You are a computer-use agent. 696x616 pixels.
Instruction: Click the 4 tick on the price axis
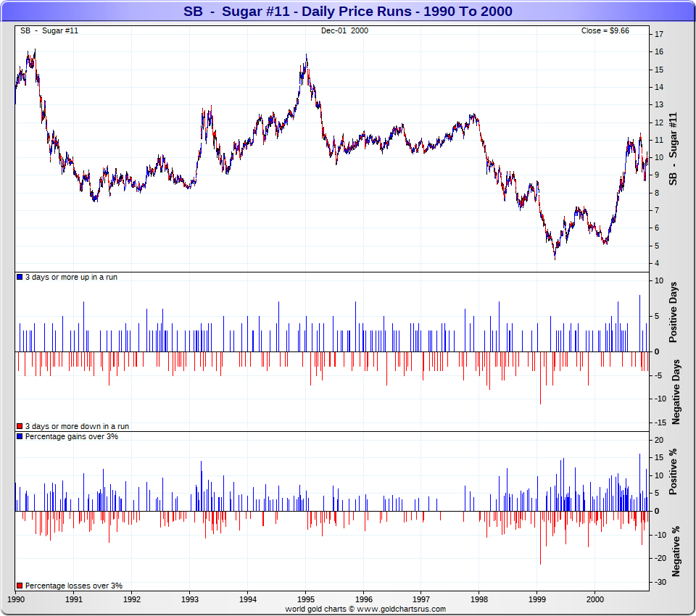point(657,263)
